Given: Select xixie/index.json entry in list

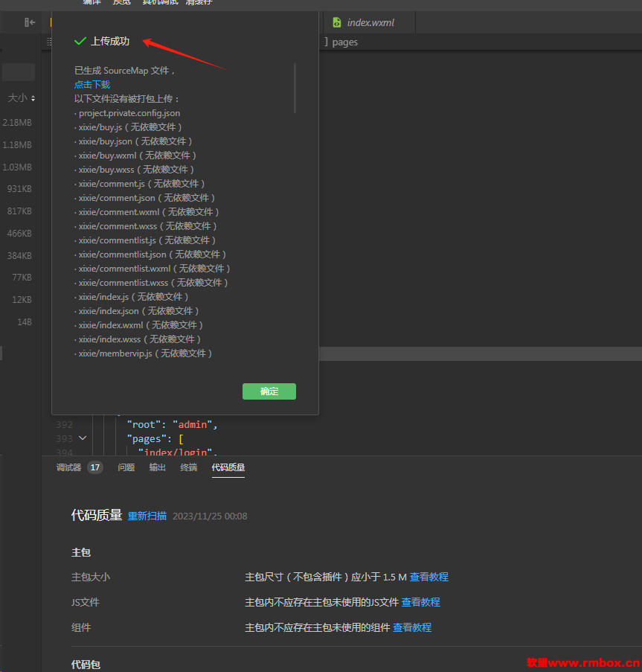Looking at the screenshot, I should pos(137,311).
